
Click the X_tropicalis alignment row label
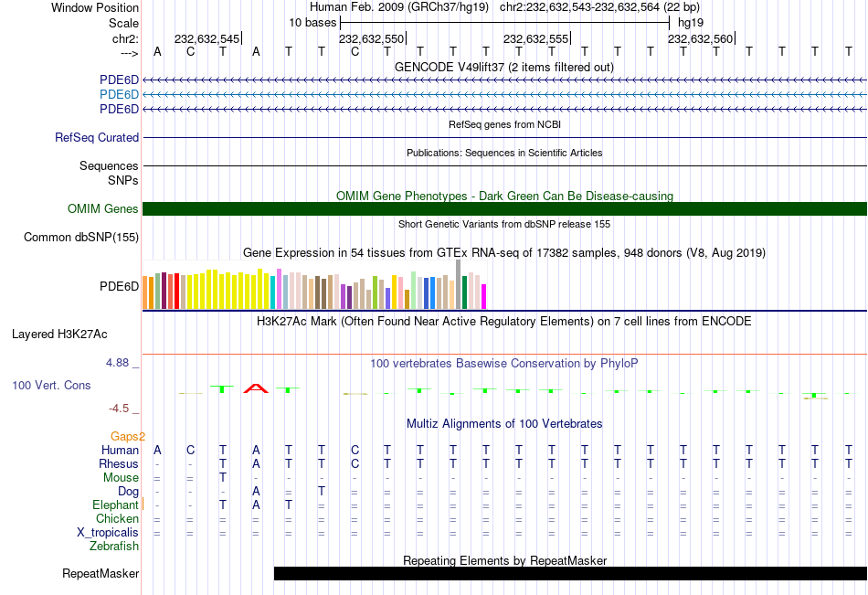tap(108, 533)
